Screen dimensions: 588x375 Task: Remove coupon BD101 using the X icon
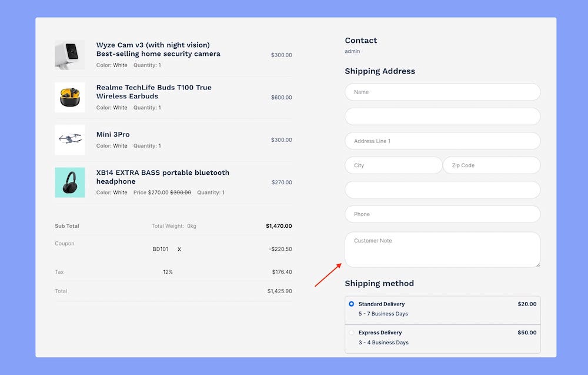pos(179,250)
